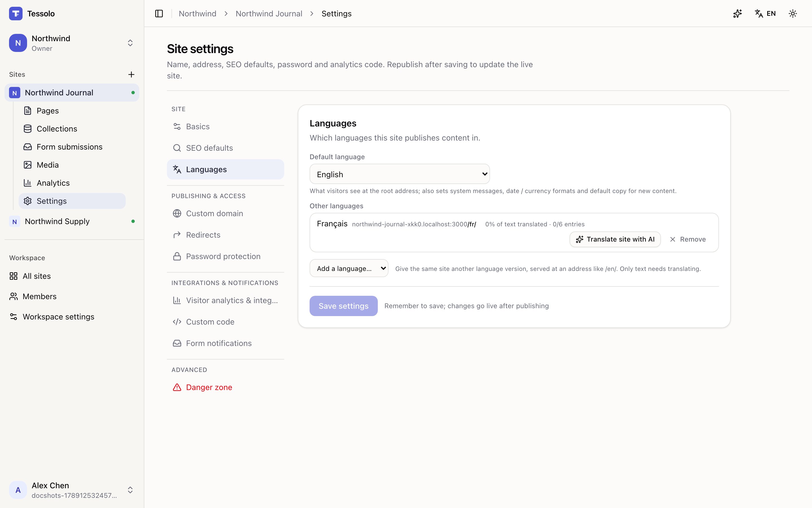Open Settings under Northwind Journal
Screen dimensions: 812x508
point(72,201)
